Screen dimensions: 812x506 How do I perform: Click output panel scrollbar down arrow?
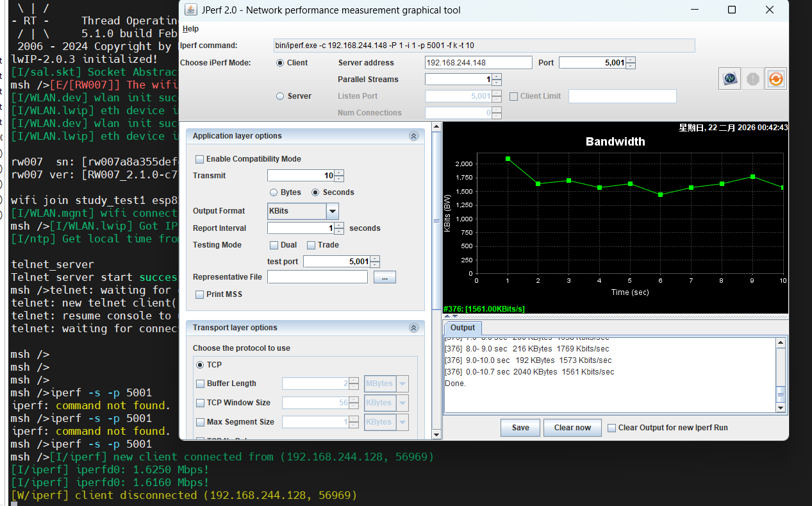(x=781, y=407)
